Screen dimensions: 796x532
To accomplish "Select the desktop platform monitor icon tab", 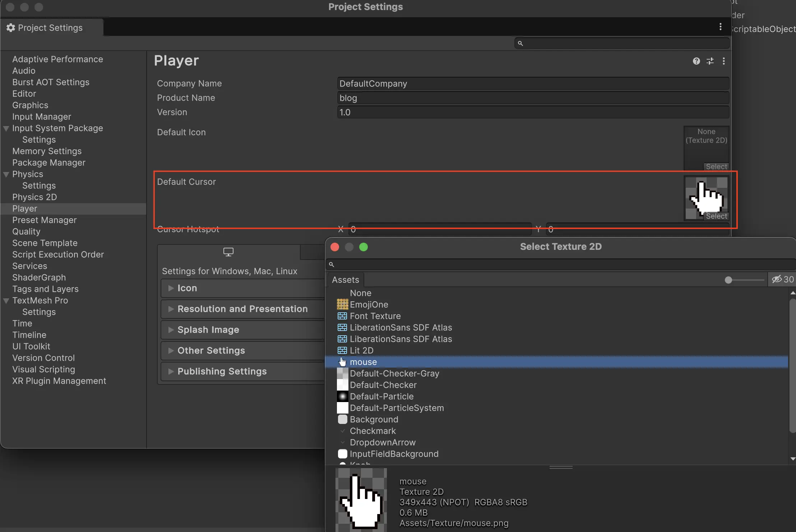I will 228,252.
